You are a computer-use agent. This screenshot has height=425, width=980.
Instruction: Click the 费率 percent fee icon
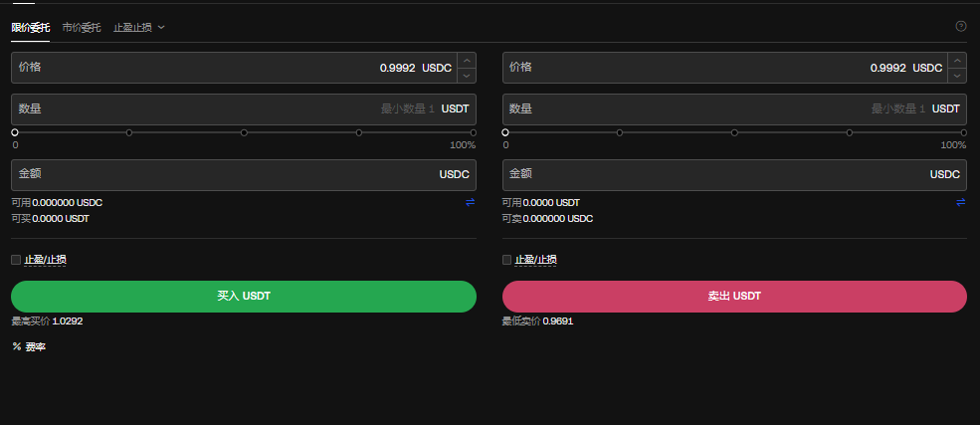pyautogui.click(x=17, y=347)
